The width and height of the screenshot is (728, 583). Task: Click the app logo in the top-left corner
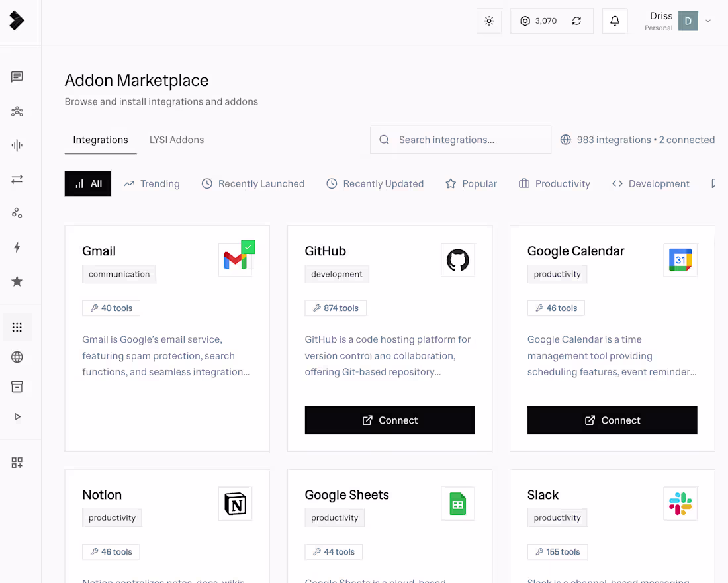pyautogui.click(x=17, y=21)
